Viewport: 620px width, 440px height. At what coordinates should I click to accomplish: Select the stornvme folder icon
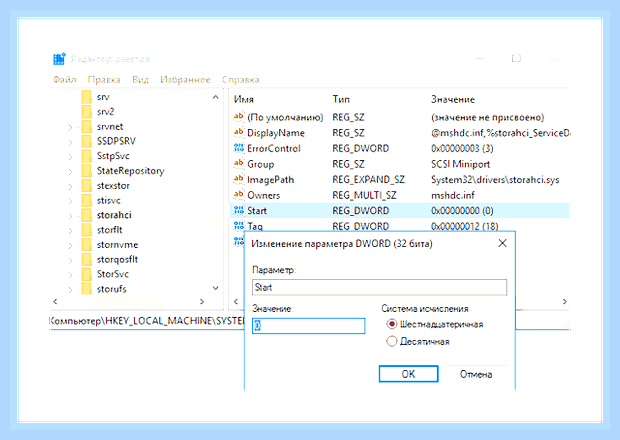tap(87, 245)
